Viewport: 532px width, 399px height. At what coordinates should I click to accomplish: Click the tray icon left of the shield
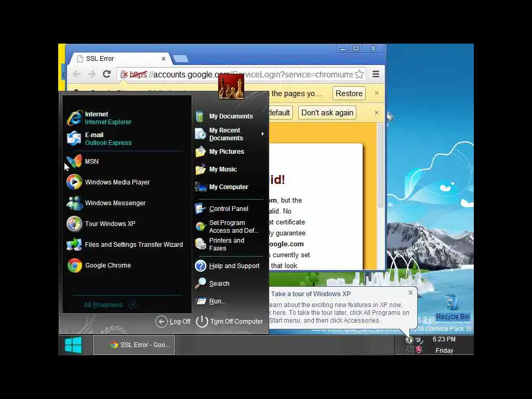point(410,350)
